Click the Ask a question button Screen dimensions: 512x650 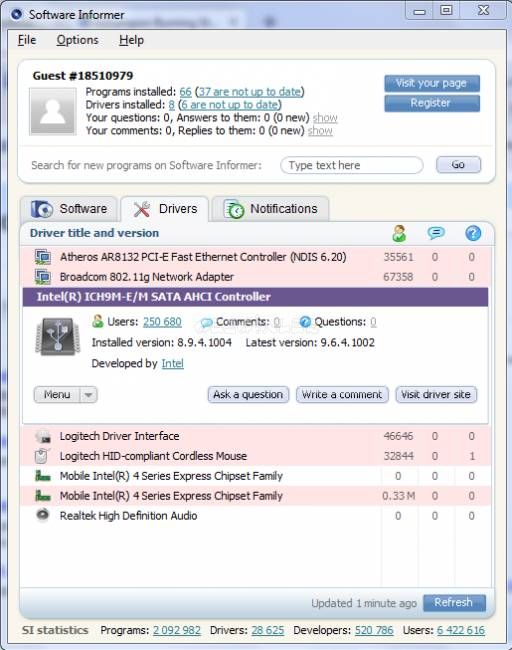click(x=248, y=394)
